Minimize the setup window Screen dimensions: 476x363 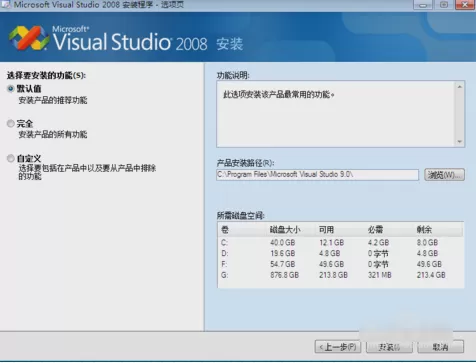pyautogui.click(x=423, y=5)
